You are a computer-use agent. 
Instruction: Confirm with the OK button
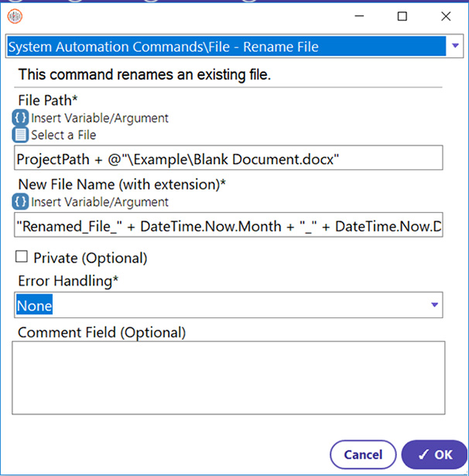pos(434,454)
